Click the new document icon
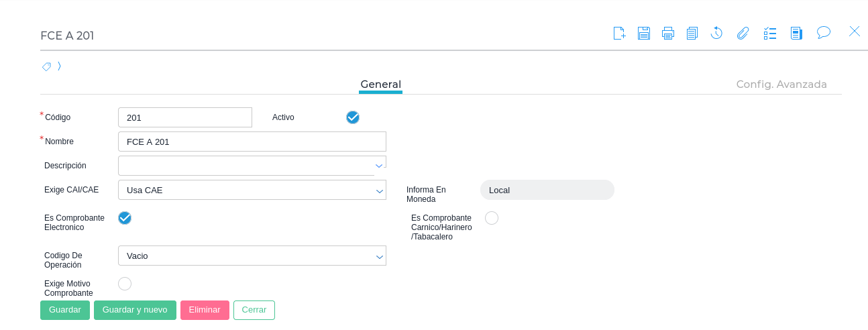The width and height of the screenshot is (868, 330). pos(619,33)
